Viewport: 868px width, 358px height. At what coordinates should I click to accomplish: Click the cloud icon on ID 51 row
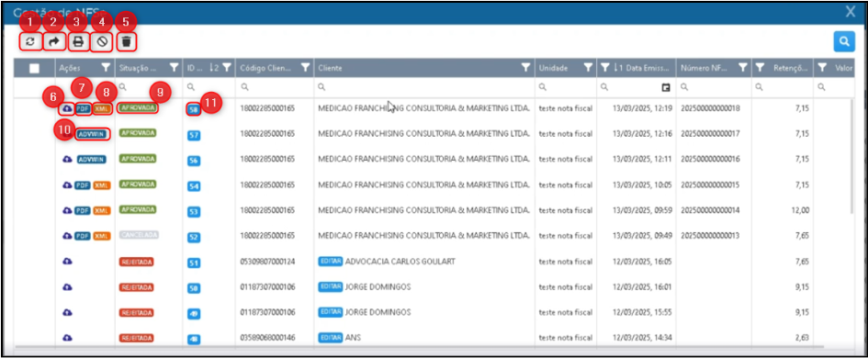click(67, 262)
